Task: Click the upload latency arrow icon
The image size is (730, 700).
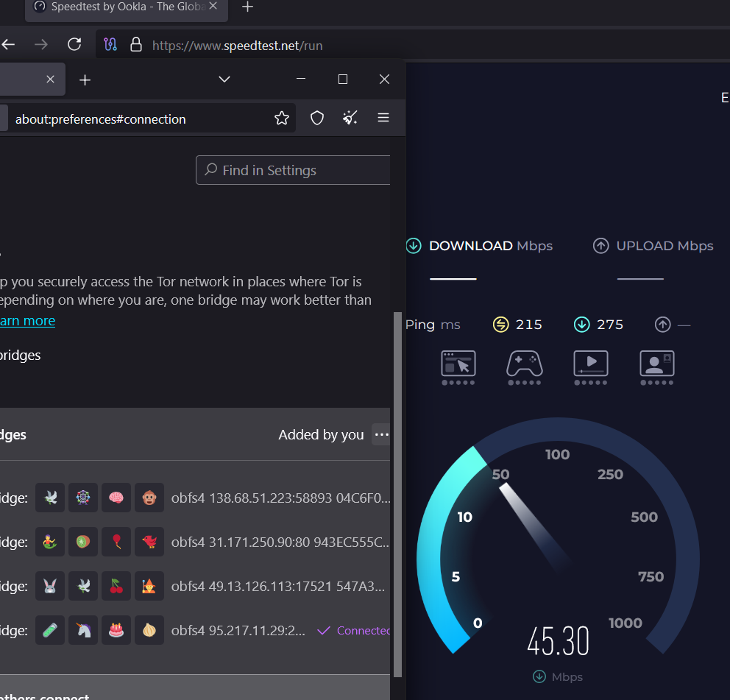Action: click(663, 324)
